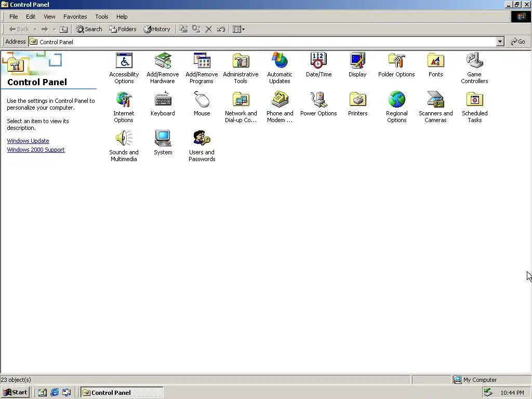Select the Mouse icon

tap(202, 100)
